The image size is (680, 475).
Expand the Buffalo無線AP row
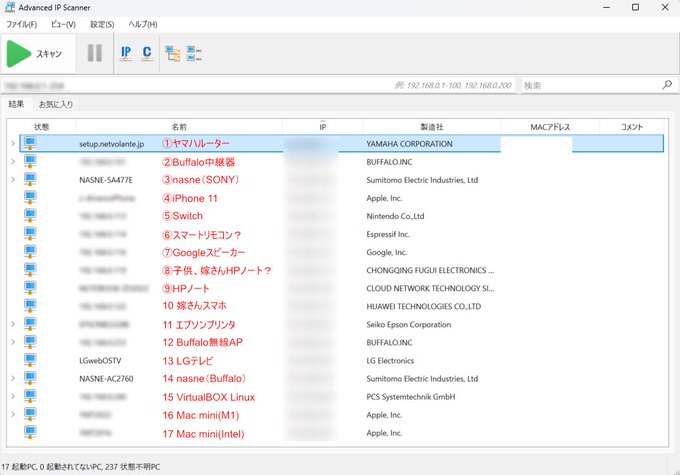(13, 342)
